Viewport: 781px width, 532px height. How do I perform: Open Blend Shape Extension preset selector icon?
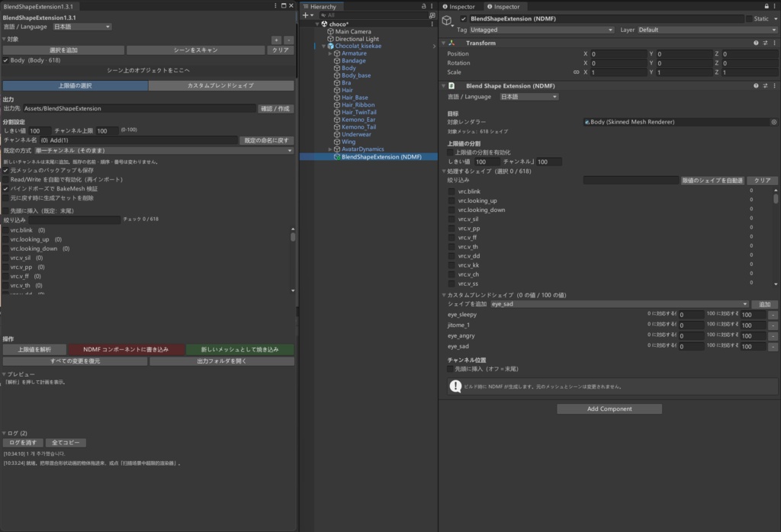[x=766, y=86]
